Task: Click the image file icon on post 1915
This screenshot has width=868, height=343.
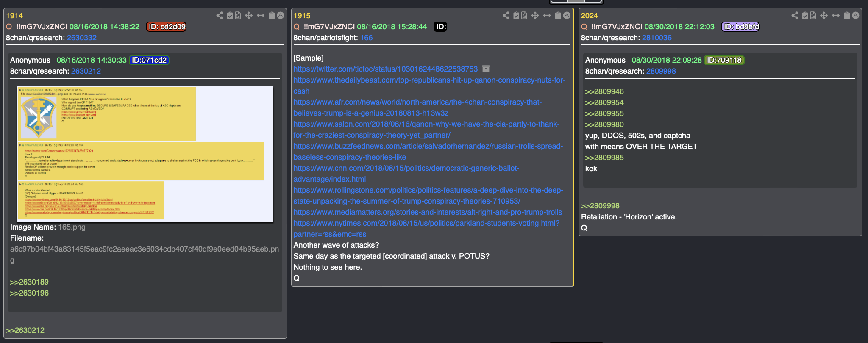Action: 524,16
